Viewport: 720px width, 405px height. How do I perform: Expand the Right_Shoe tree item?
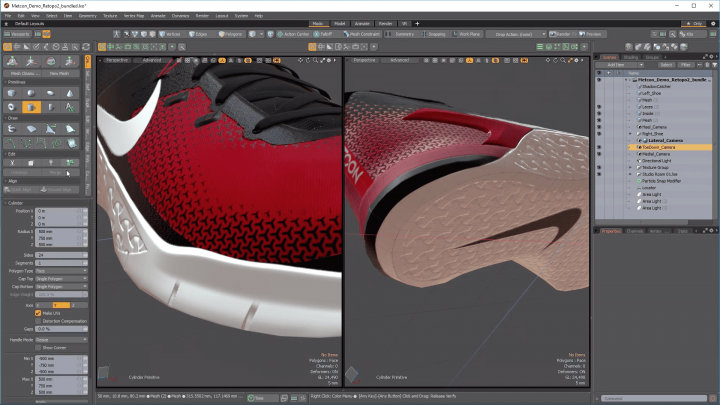point(630,134)
